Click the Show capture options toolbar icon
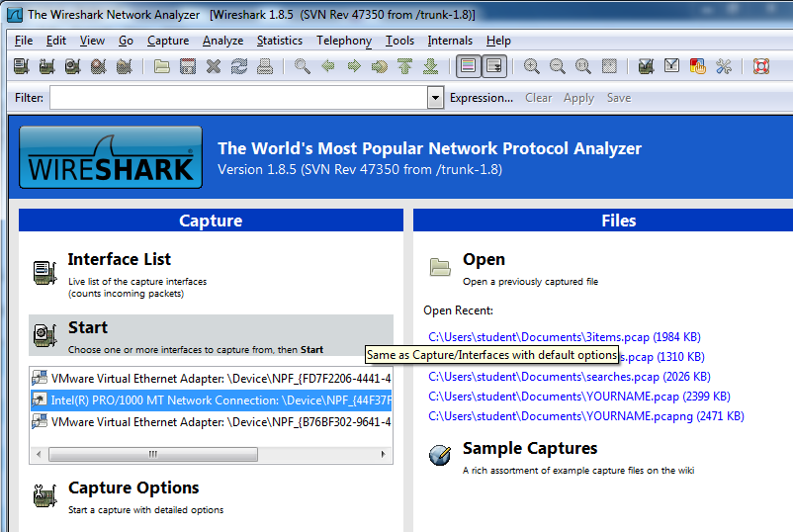 (x=47, y=66)
